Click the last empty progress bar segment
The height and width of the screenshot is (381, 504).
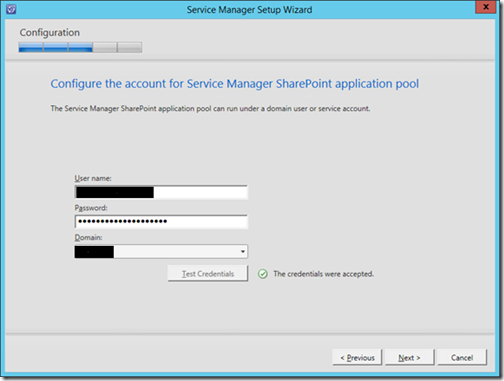tap(130, 47)
